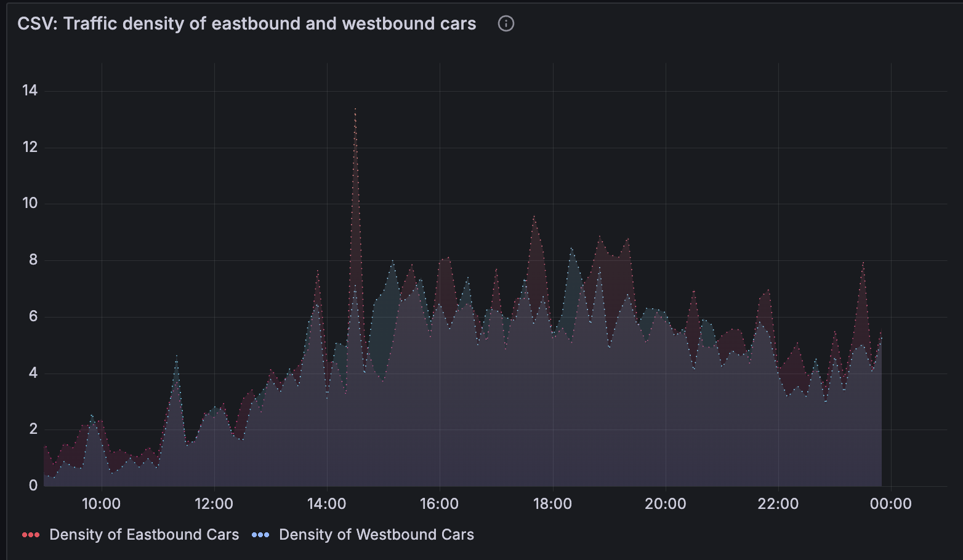Click the blue Westbound legend marker dots
The width and height of the screenshot is (963, 560).
pos(261,534)
